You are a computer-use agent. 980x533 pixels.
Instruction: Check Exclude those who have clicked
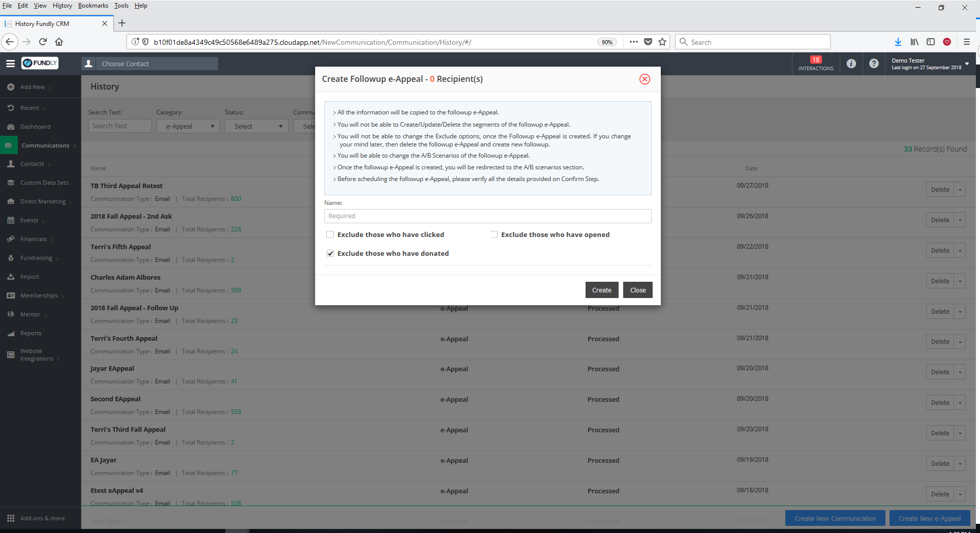(330, 234)
